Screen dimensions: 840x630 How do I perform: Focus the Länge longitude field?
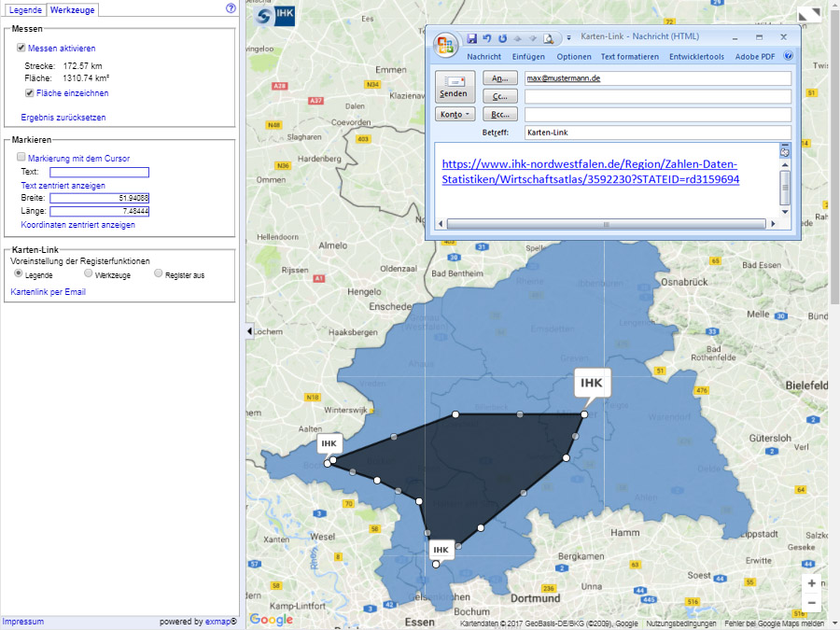click(x=100, y=211)
